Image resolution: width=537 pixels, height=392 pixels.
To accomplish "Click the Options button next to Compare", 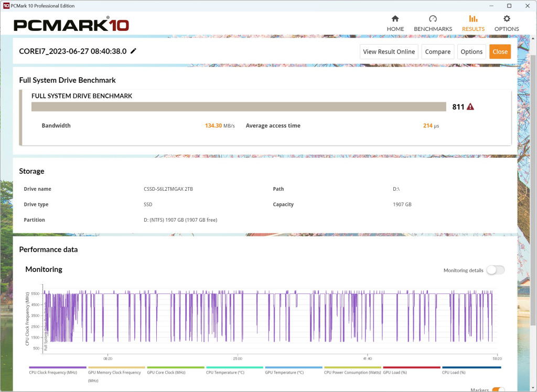I will 471,52.
